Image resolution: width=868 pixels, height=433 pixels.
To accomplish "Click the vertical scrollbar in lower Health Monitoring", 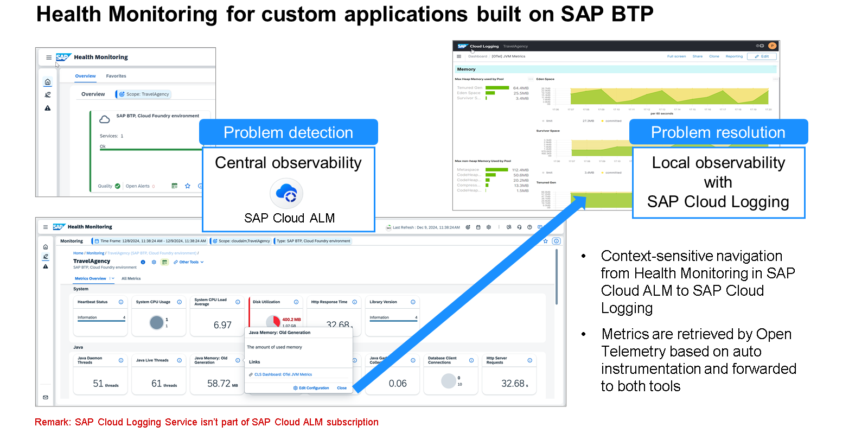I will point(557,277).
